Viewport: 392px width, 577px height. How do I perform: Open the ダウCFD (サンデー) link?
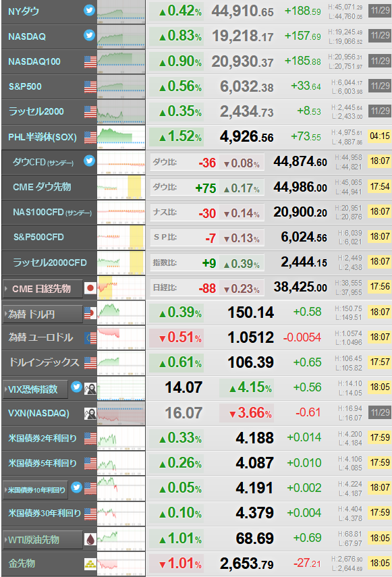[43, 162]
